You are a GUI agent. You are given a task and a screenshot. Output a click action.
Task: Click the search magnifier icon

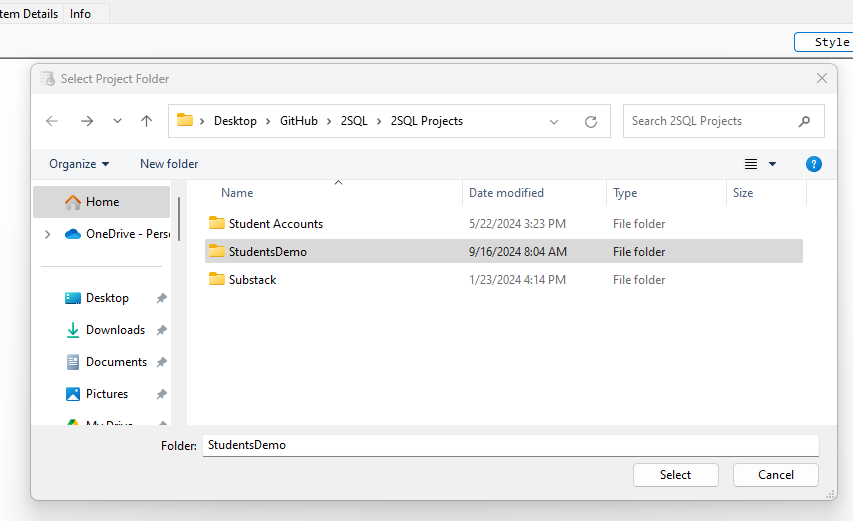point(804,121)
